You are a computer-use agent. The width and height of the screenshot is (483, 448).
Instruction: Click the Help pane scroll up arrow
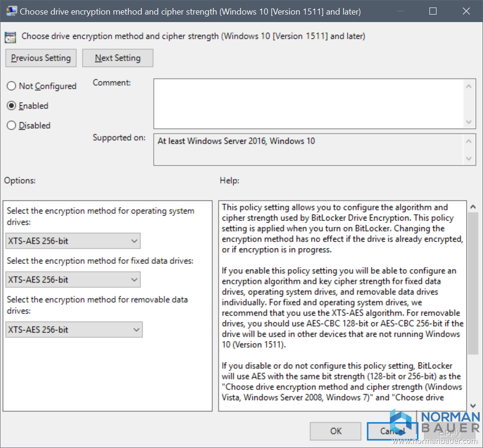(x=473, y=207)
